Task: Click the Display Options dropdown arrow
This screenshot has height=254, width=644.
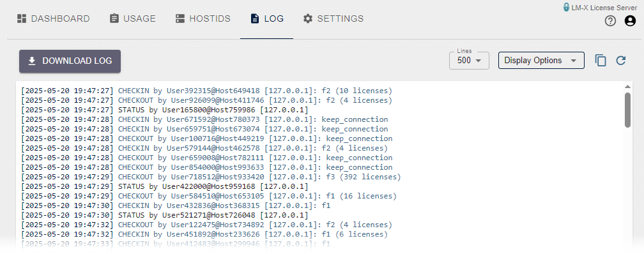Action: 573,61
